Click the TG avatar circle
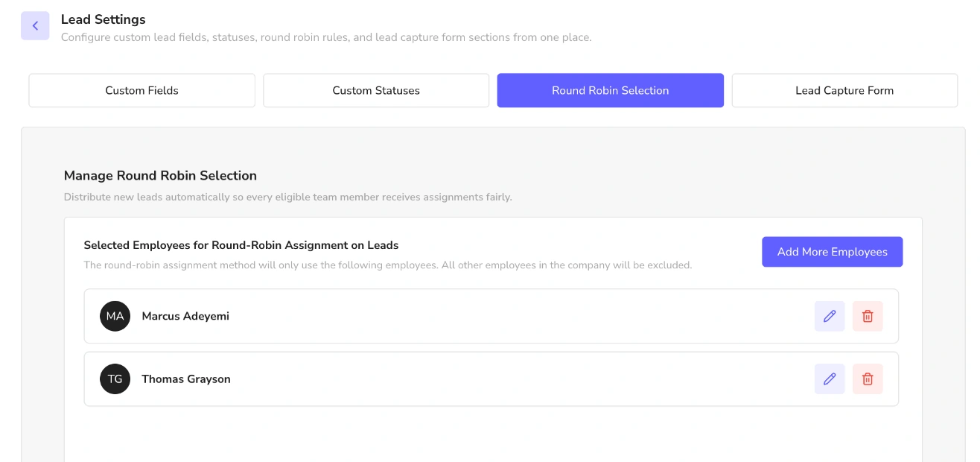Viewport: 980px width, 462px height. 115,379
